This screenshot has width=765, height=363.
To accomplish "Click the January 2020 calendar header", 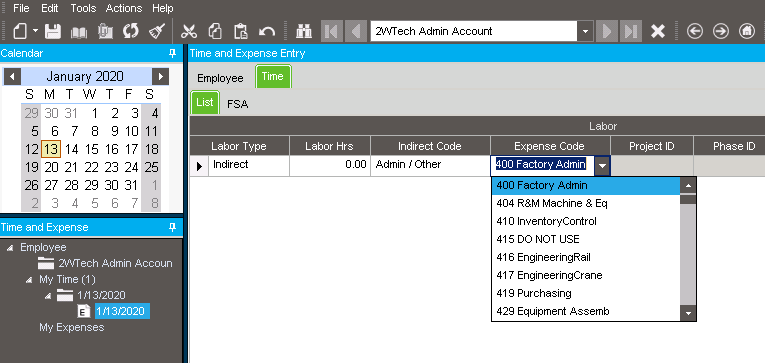I will (x=85, y=77).
